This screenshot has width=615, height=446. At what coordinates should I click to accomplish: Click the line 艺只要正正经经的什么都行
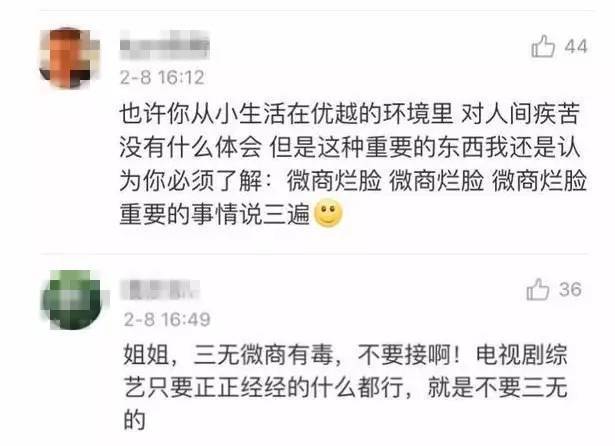click(263, 388)
